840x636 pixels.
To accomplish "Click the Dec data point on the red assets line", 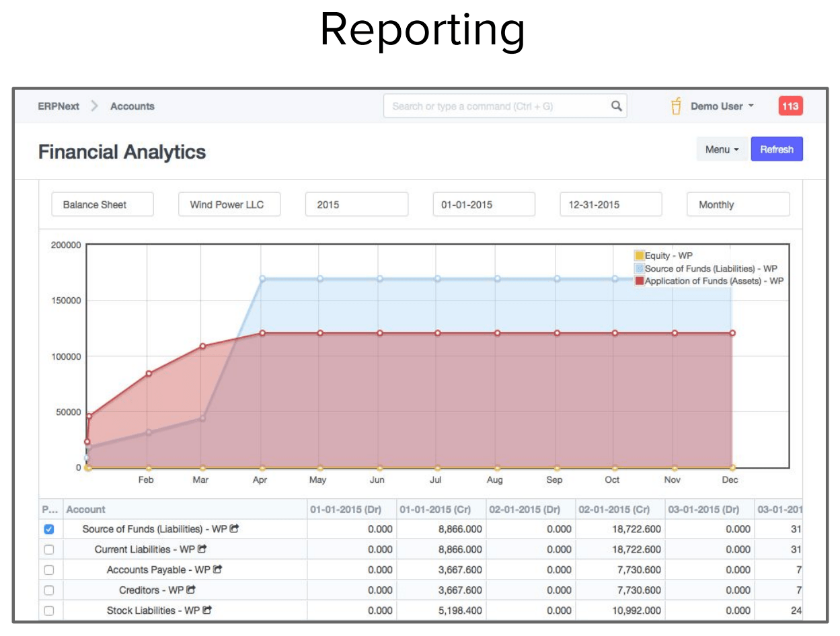I will coord(732,333).
